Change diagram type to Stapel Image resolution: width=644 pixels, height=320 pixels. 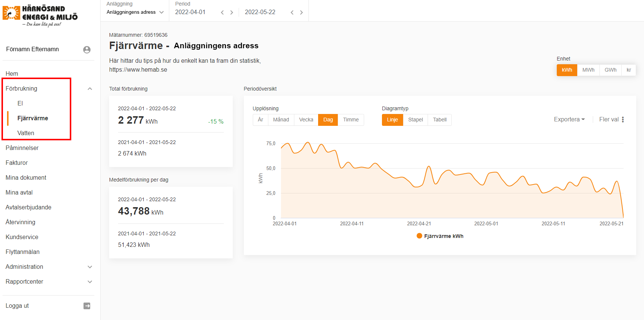coord(415,120)
